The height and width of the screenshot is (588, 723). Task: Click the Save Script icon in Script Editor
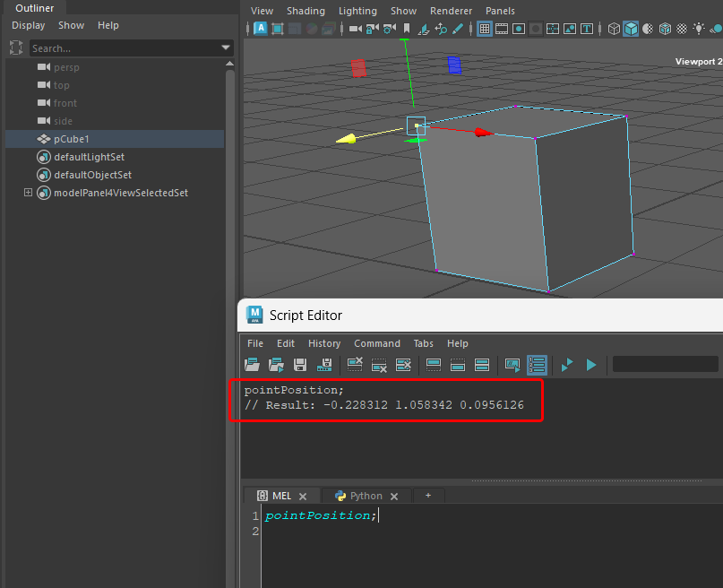[301, 365]
